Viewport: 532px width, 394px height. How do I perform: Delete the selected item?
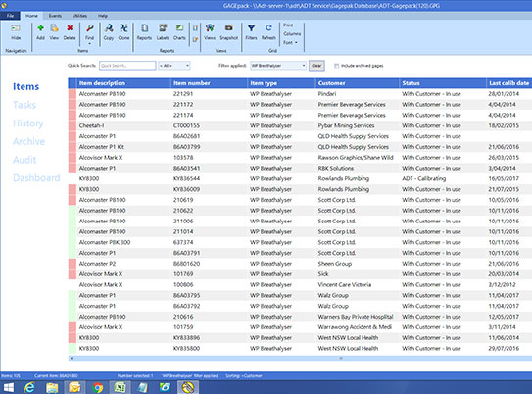pos(70,32)
